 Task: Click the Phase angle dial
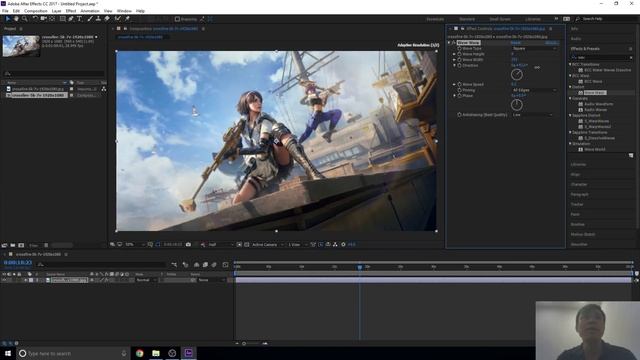pos(516,105)
